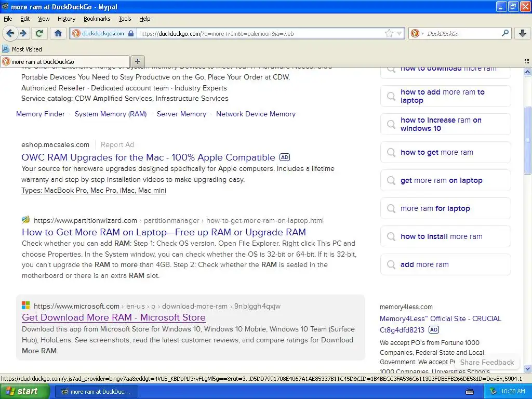Click the duckduckgo.com site identity badge
The width and height of the screenshot is (532, 399).
click(103, 33)
